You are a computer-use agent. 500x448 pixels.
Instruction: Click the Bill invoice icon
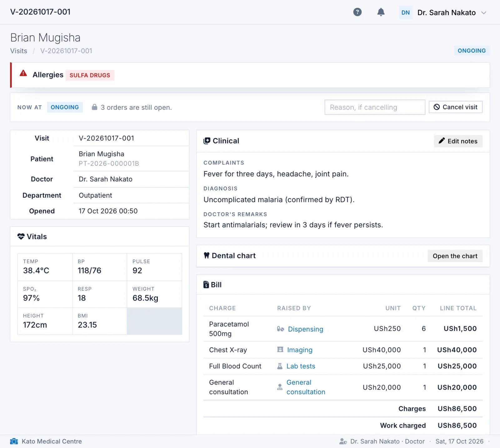206,284
